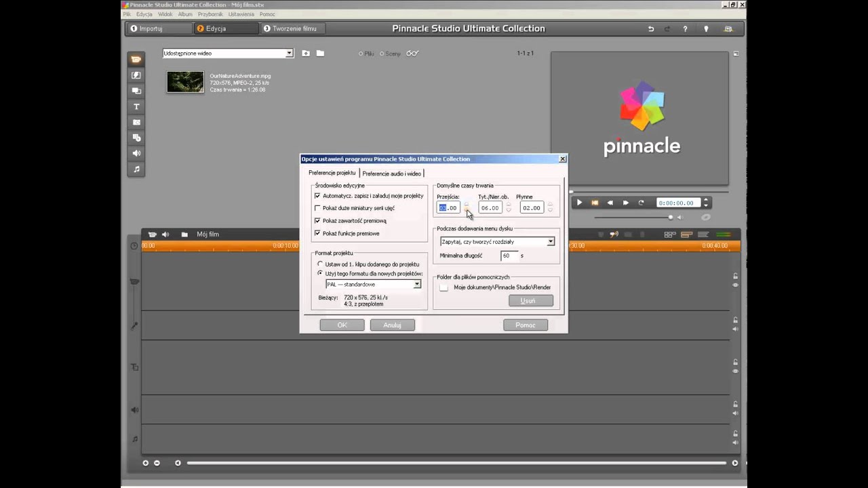868x488 pixels.
Task: Enable Pokaż duże miniatury serii ujęć
Action: [317, 208]
